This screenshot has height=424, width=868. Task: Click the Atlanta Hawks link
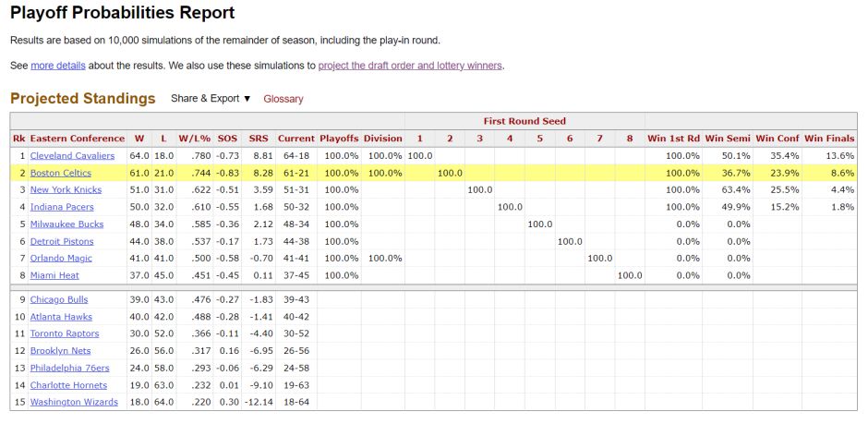click(x=62, y=317)
